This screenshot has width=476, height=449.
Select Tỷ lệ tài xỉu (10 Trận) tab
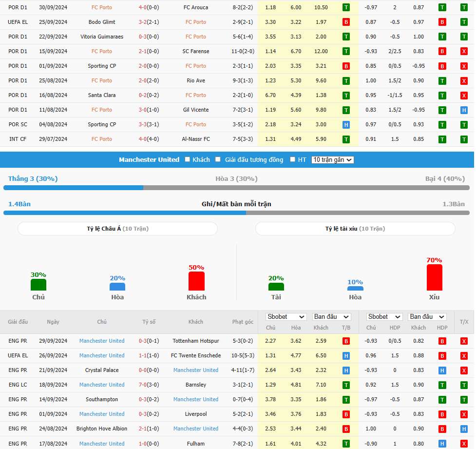(x=355, y=229)
